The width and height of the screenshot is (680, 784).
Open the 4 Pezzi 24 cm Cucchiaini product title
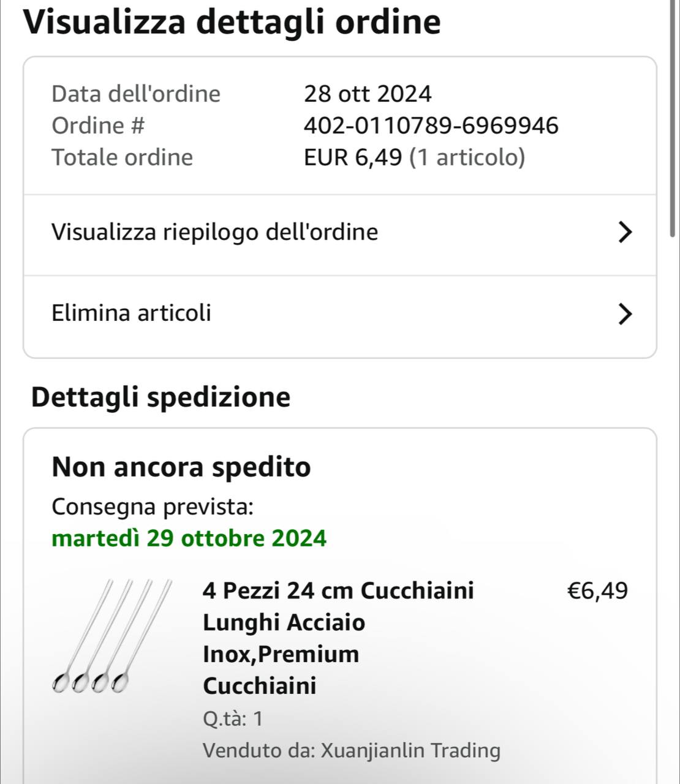[x=338, y=638]
